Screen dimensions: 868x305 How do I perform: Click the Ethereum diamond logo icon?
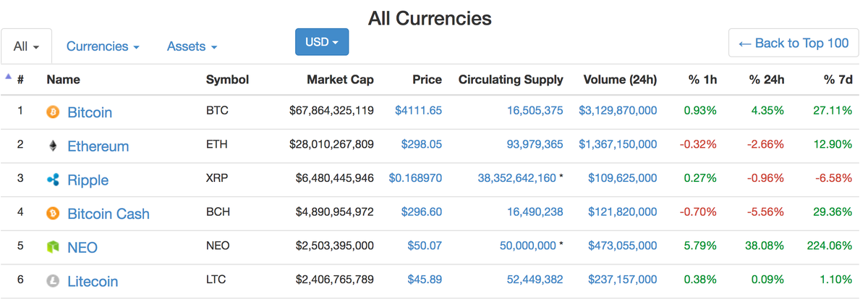click(52, 146)
